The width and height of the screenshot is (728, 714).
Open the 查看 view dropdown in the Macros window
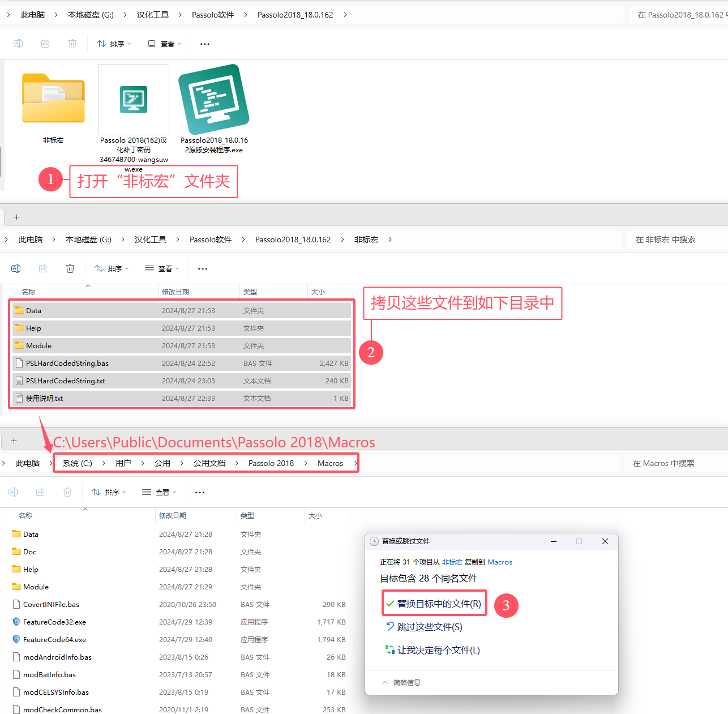tap(159, 492)
